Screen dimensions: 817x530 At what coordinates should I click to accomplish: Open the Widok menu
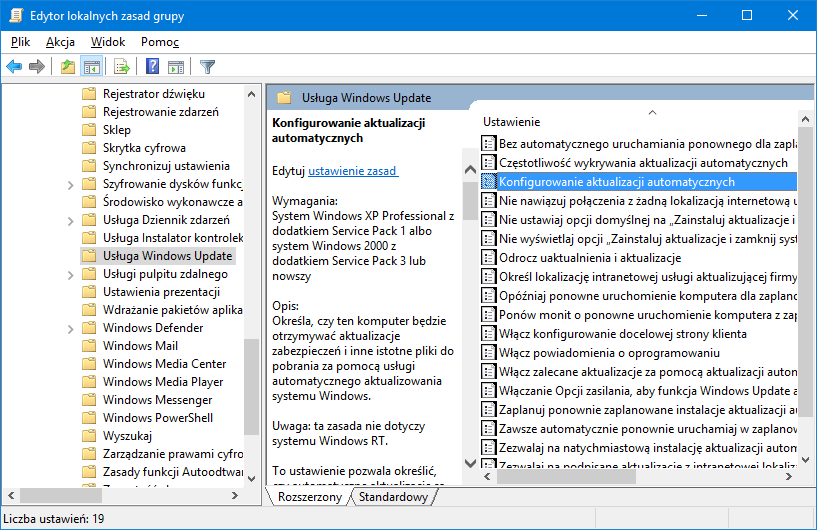click(x=108, y=42)
